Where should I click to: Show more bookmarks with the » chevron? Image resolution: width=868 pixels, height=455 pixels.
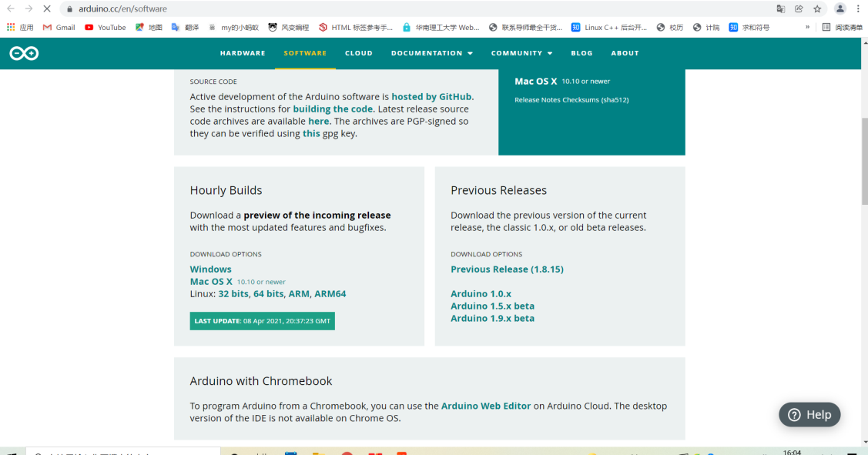pyautogui.click(x=808, y=27)
